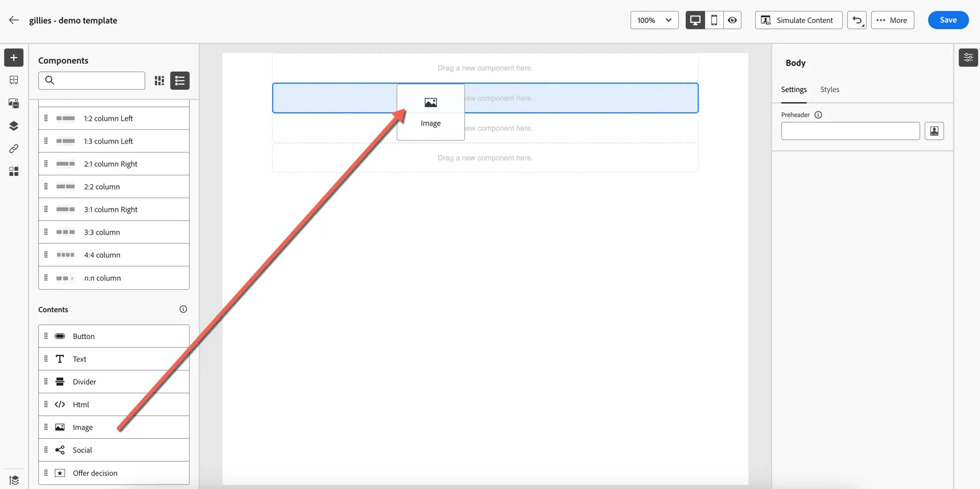Click the Contents info icon
This screenshot has height=489, width=980.
[183, 309]
